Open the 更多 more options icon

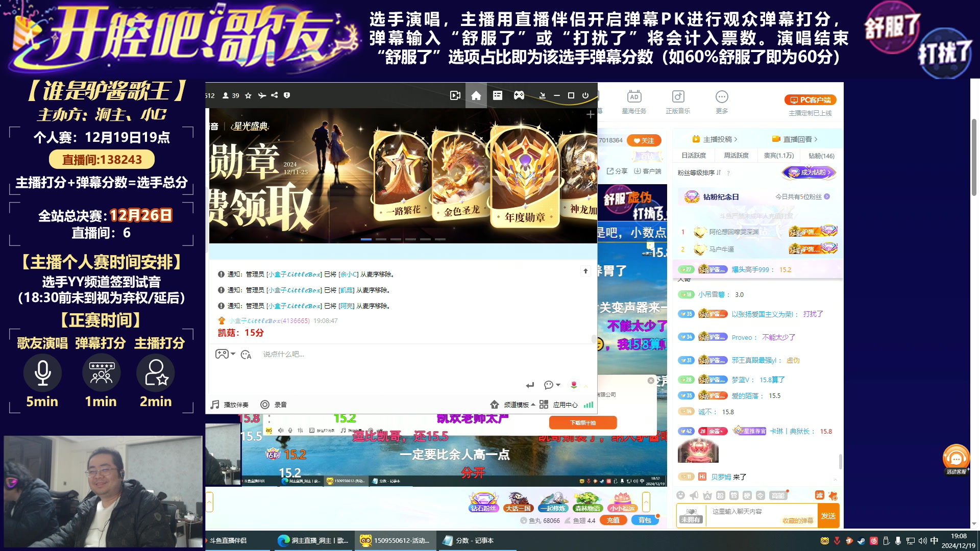point(722,102)
